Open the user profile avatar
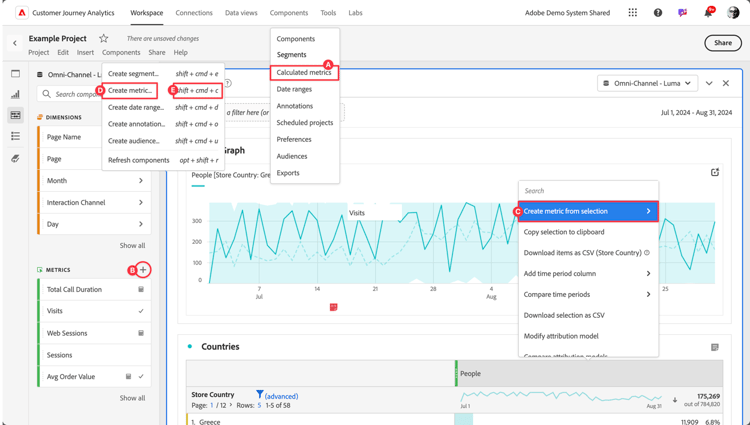Image resolution: width=750 pixels, height=425 pixels. 733,13
